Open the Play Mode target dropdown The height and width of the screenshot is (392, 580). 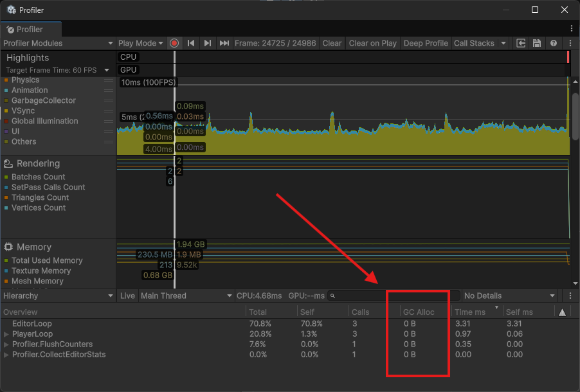coord(141,43)
